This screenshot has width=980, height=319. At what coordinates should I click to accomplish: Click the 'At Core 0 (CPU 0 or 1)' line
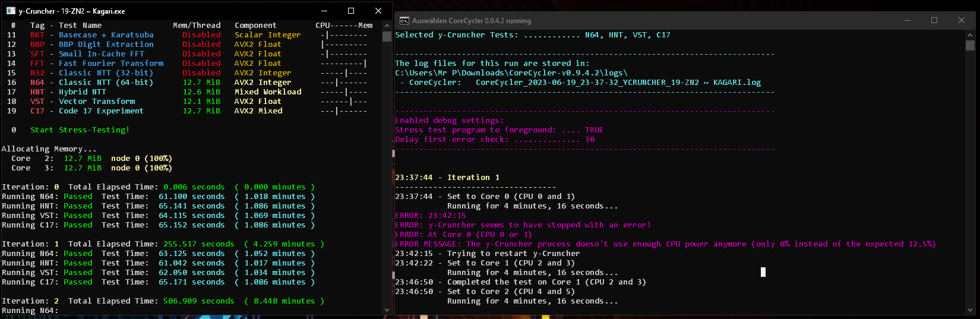click(x=464, y=235)
